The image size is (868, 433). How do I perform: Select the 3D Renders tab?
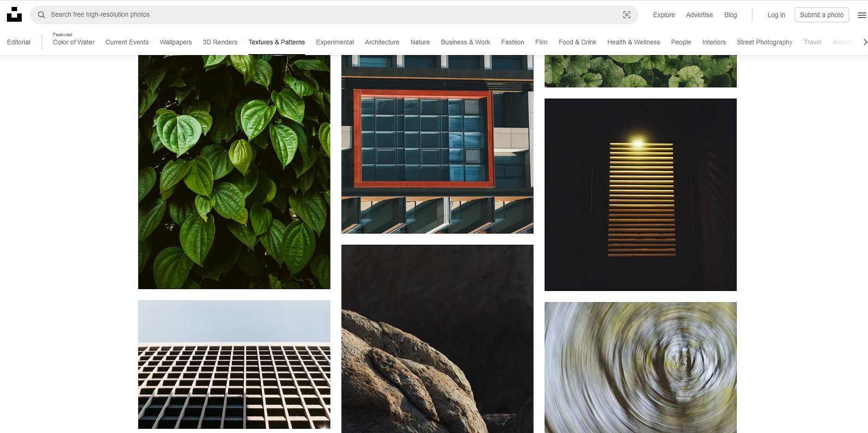pos(220,42)
